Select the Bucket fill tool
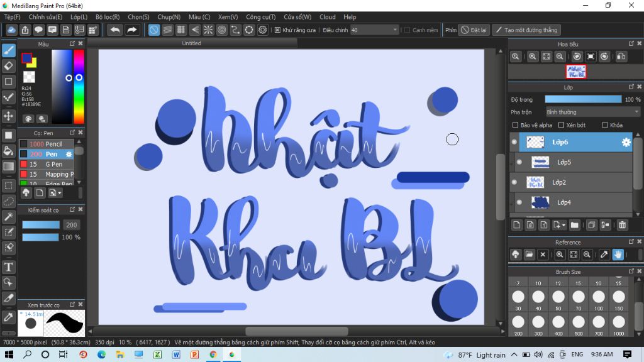The height and width of the screenshot is (362, 644). pyautogui.click(x=9, y=151)
